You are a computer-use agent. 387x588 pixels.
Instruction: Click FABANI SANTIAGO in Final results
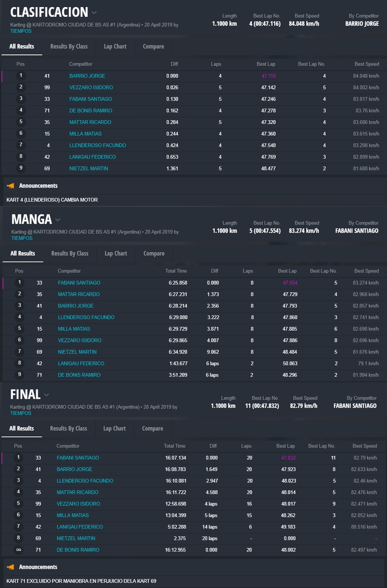78,458
